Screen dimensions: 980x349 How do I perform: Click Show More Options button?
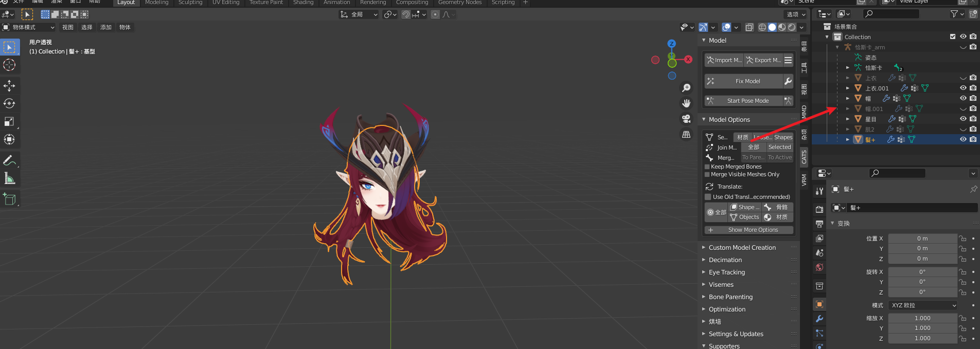click(749, 230)
